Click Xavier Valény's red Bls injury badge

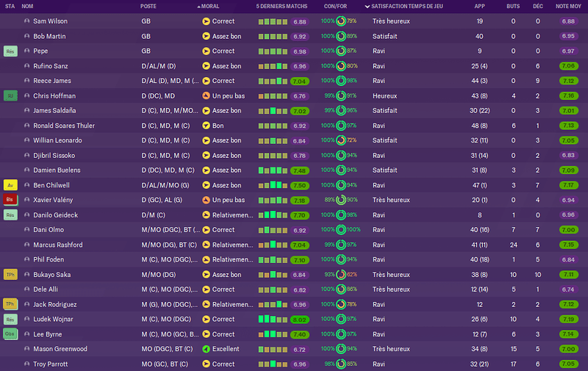pos(10,200)
